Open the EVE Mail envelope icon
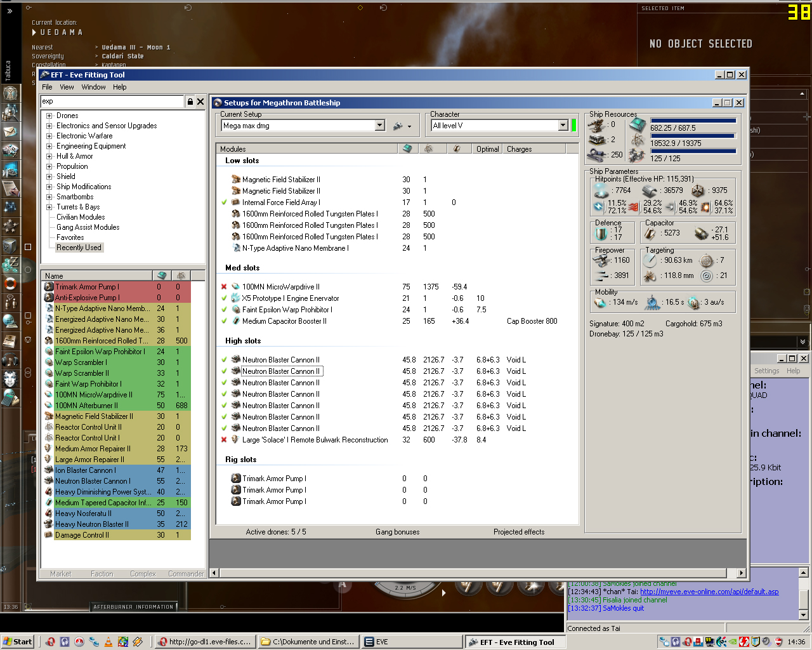Screen dimensions: 812x650 pos(10,131)
